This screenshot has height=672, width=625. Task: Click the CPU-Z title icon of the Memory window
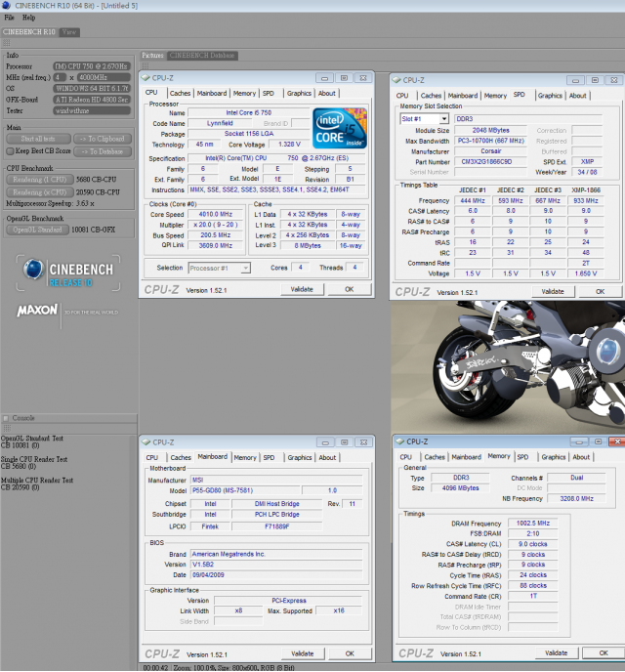pyautogui.click(x=400, y=441)
